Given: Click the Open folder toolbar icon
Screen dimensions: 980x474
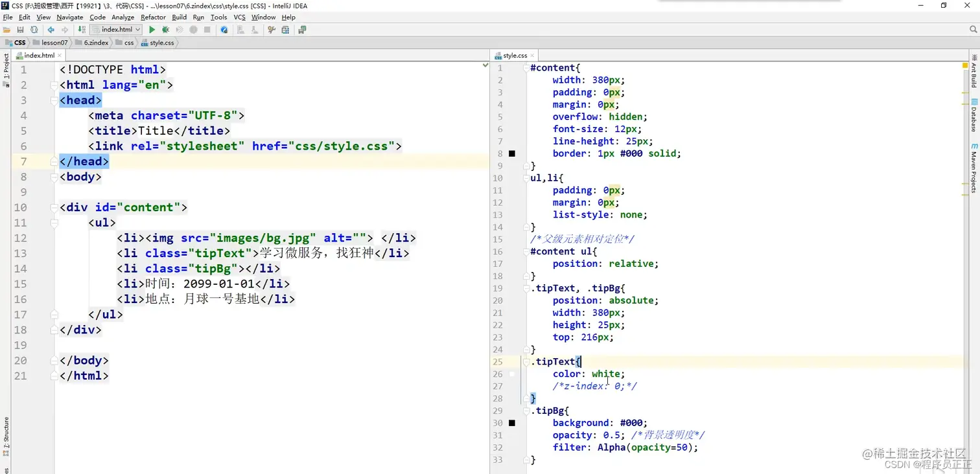Looking at the screenshot, I should [6, 30].
